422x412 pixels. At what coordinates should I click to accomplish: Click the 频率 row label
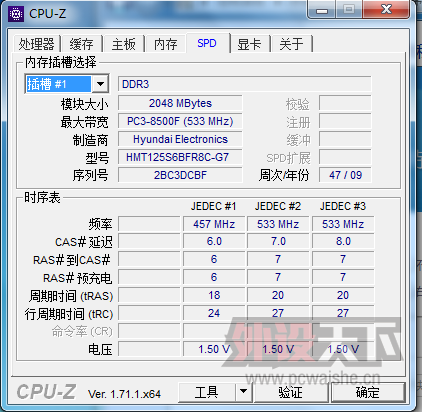click(x=100, y=224)
